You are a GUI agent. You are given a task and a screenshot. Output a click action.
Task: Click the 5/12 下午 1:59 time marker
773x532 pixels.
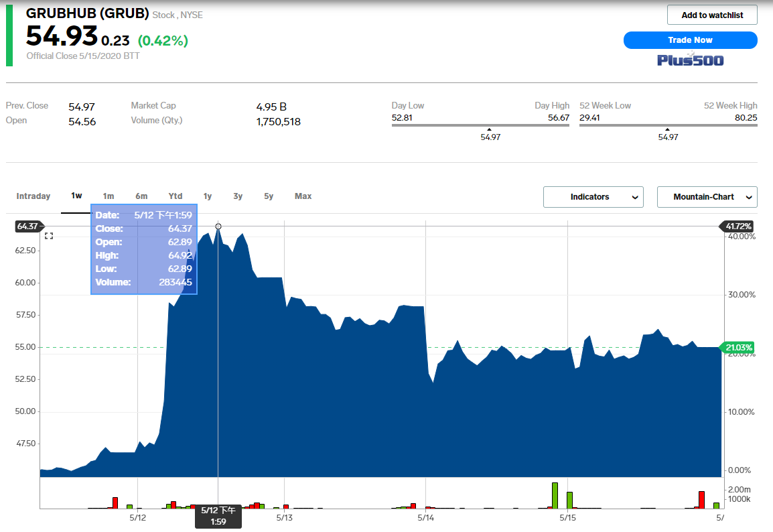pos(218,516)
